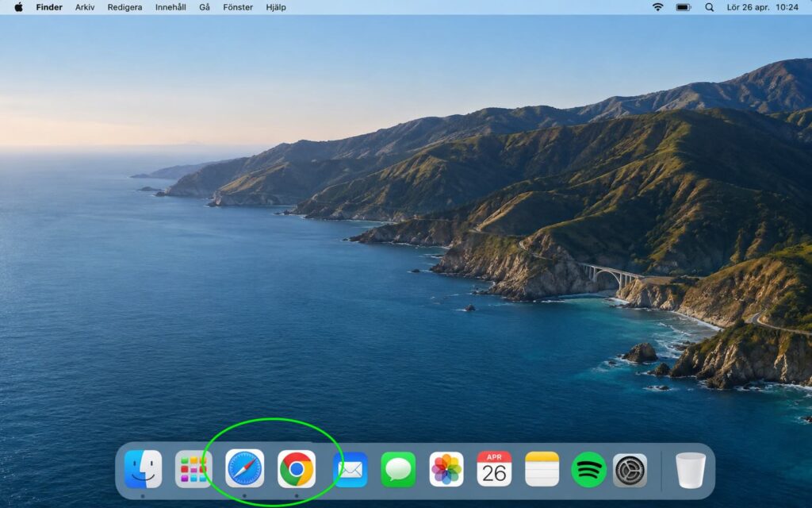The image size is (812, 508).
Task: Open Messages from the Dock
Action: 398,470
